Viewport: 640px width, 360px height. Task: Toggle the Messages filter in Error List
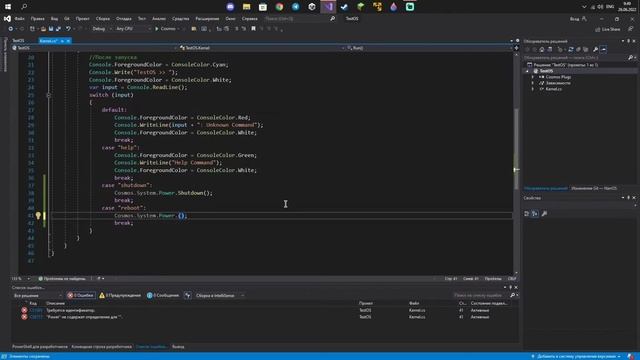click(x=163, y=295)
